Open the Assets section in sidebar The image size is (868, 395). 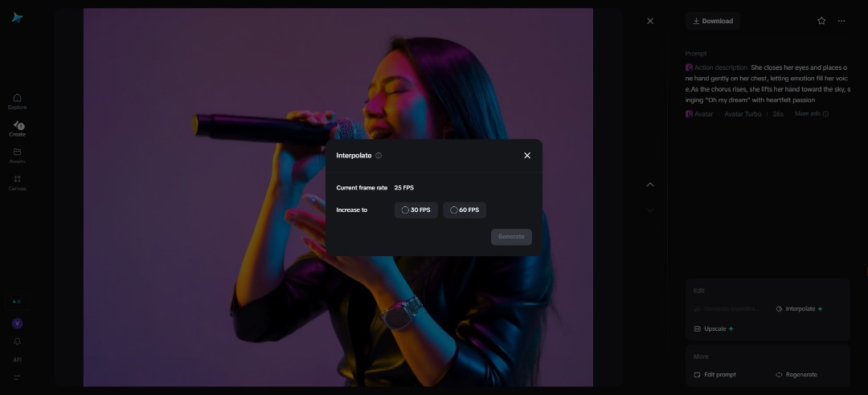17,156
